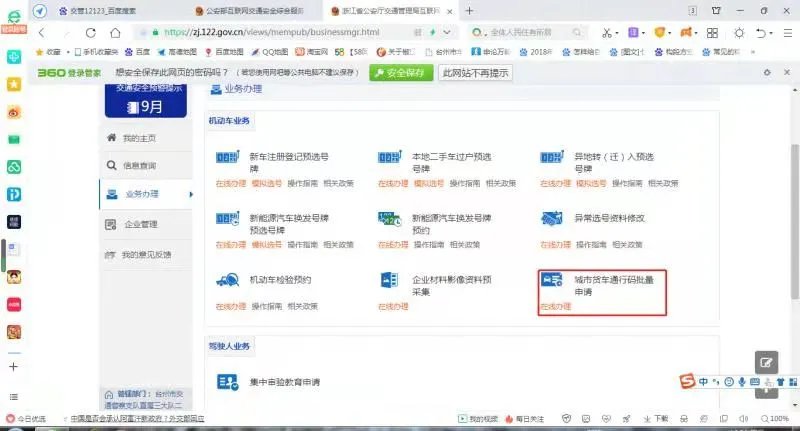Toggle the Sogou punctuation mode icon
The image size is (800, 431).
pos(716,382)
